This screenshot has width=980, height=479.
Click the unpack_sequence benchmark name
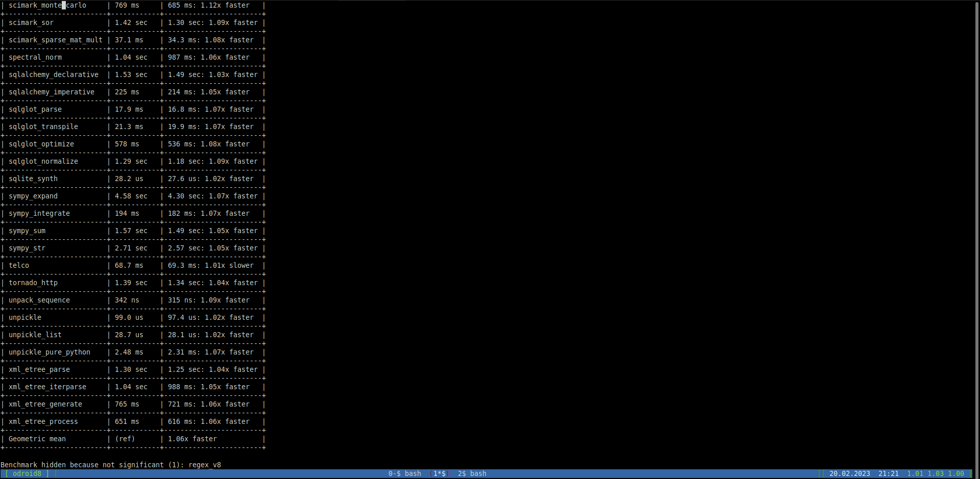tap(39, 300)
